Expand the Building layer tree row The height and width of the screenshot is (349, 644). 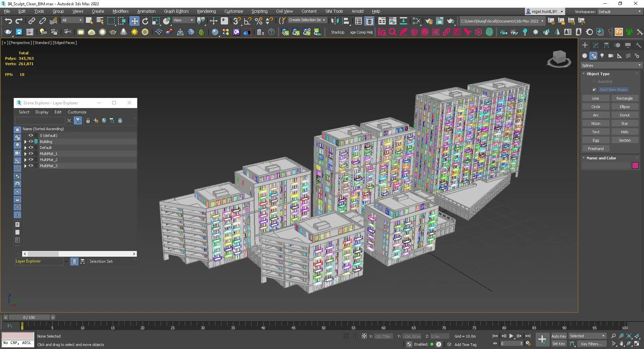pos(25,142)
